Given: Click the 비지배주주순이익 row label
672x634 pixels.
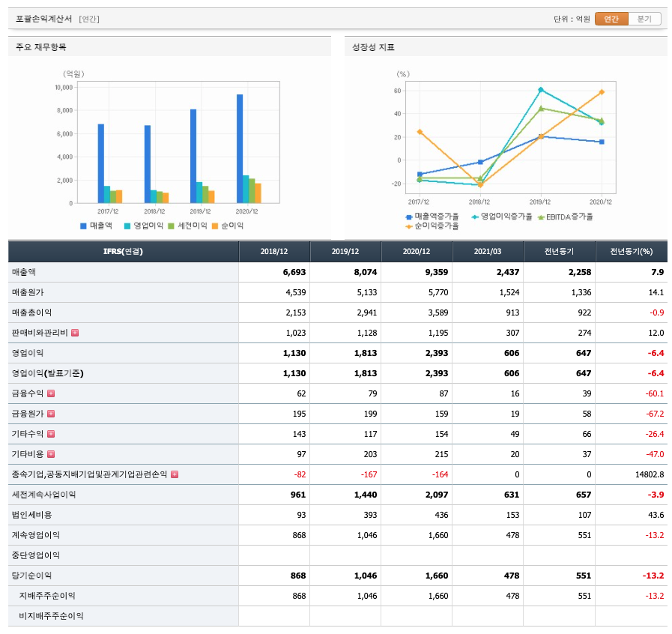Looking at the screenshot, I should [x=51, y=616].
